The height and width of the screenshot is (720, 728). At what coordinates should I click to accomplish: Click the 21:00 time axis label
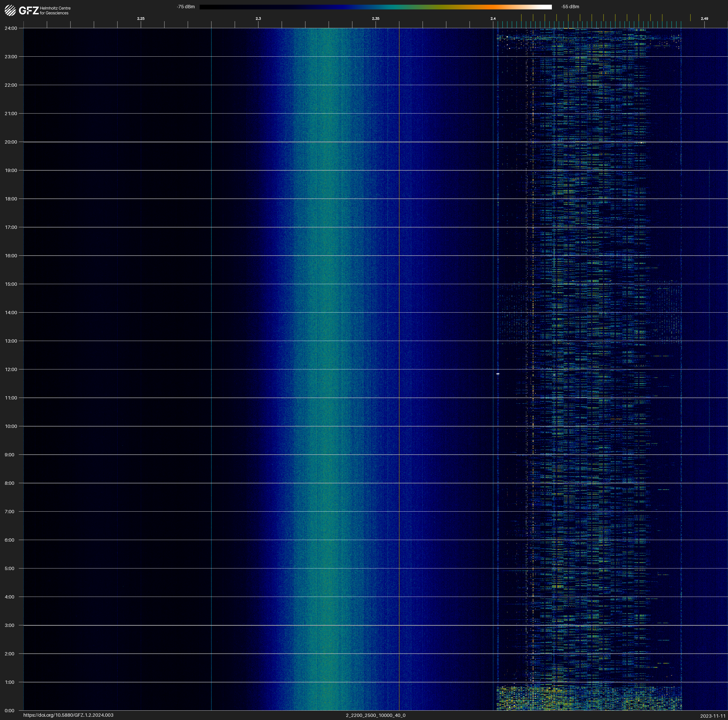pyautogui.click(x=11, y=113)
